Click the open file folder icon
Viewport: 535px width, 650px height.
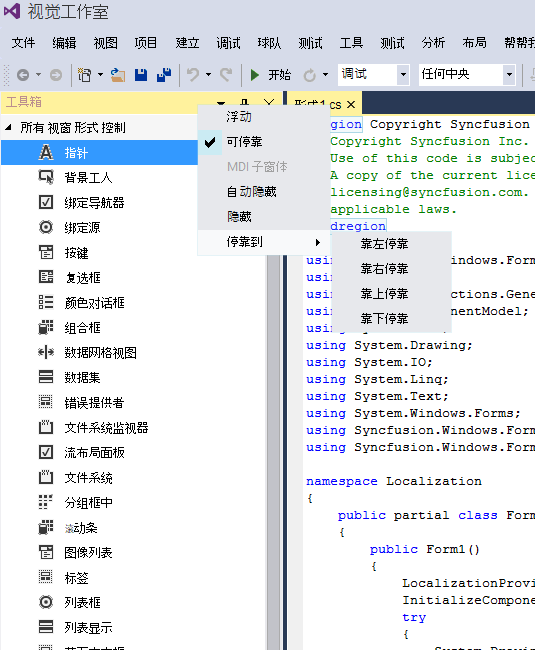click(118, 75)
